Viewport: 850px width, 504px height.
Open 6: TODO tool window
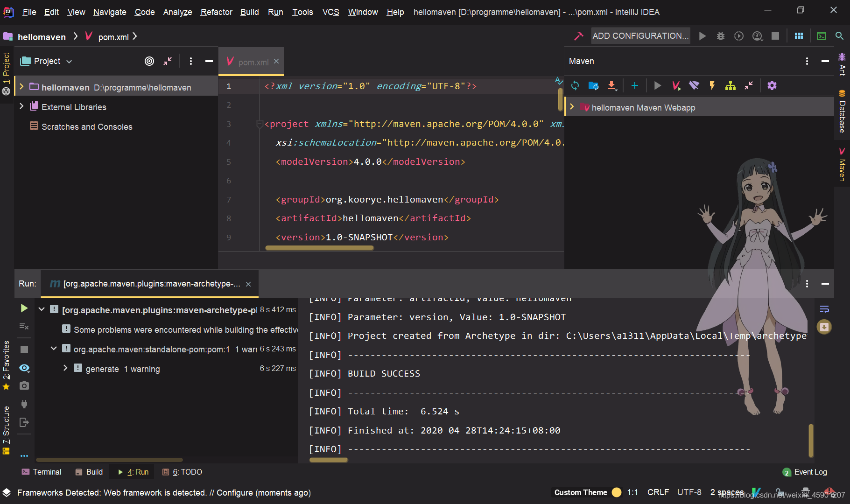tap(182, 472)
